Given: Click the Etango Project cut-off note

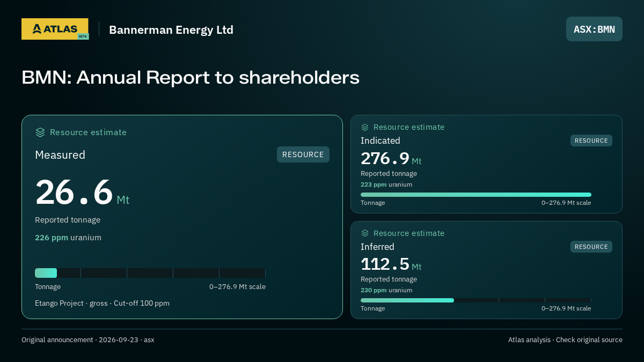Looking at the screenshot, I should 102,304.
